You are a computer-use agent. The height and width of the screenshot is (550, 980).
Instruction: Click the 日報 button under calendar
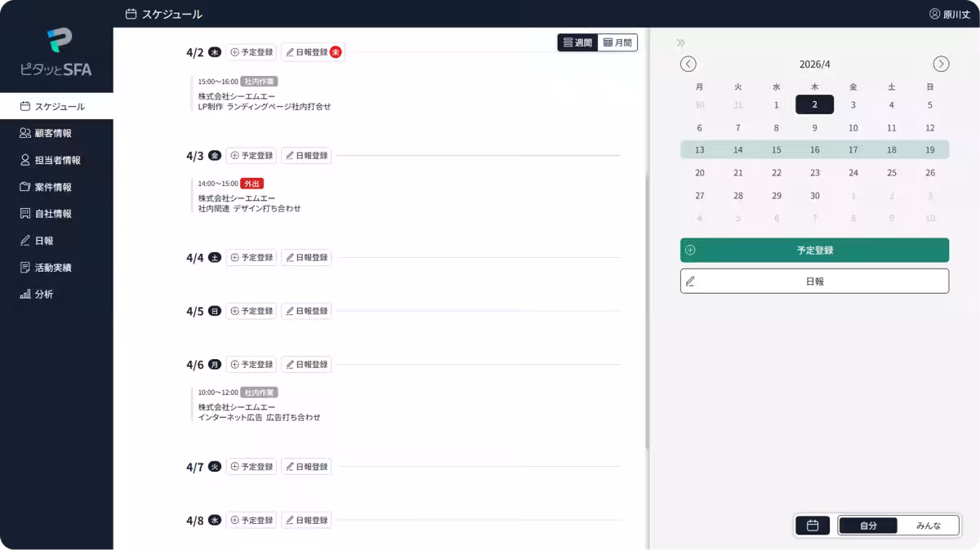(x=814, y=281)
